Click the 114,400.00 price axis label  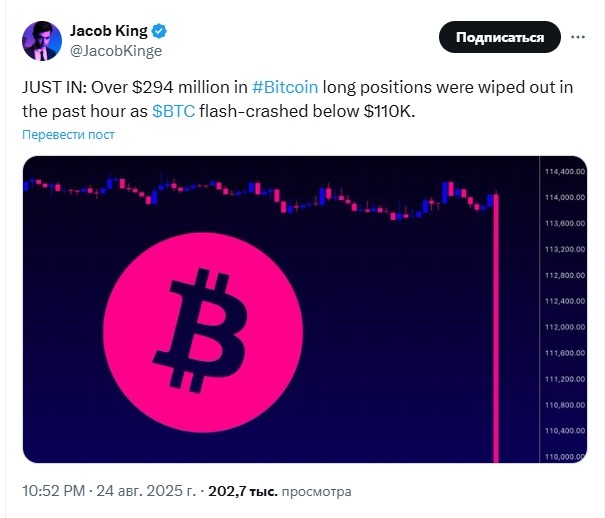point(564,172)
